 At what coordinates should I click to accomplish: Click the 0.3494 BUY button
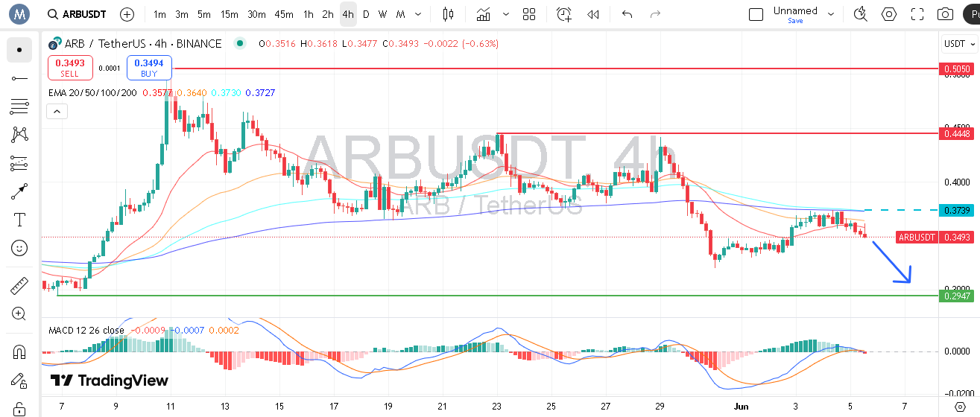[149, 68]
